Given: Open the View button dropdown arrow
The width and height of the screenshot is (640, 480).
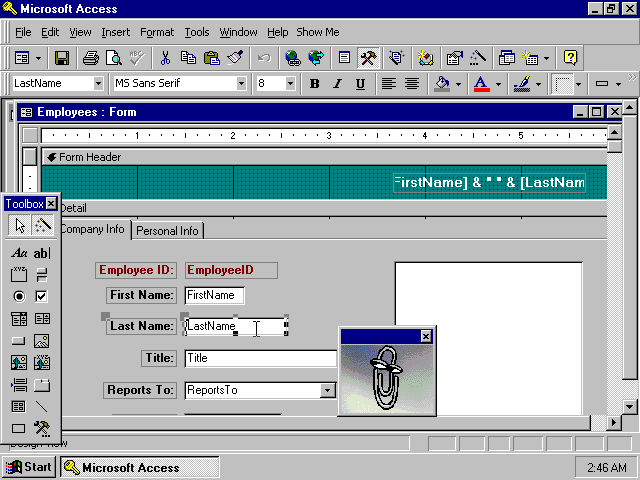Looking at the screenshot, I should [38, 58].
